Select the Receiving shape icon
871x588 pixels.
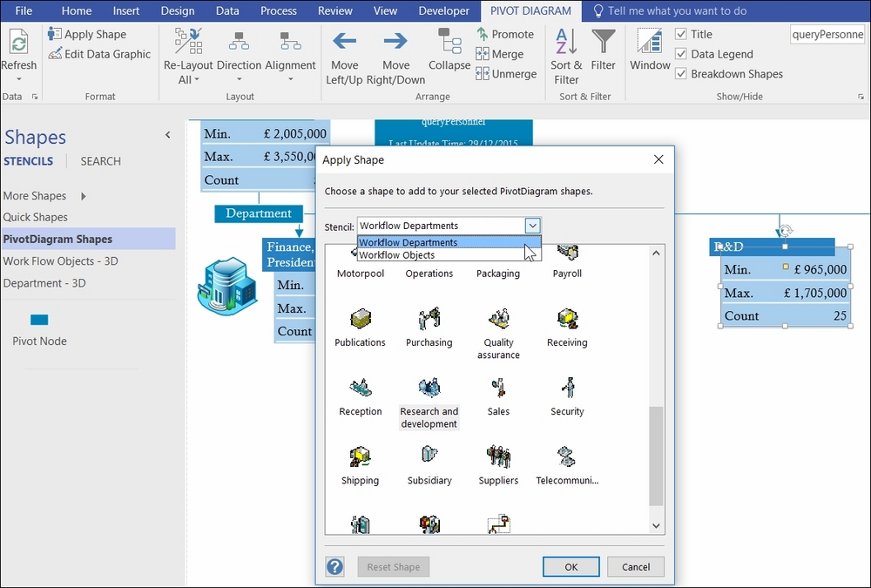567,319
